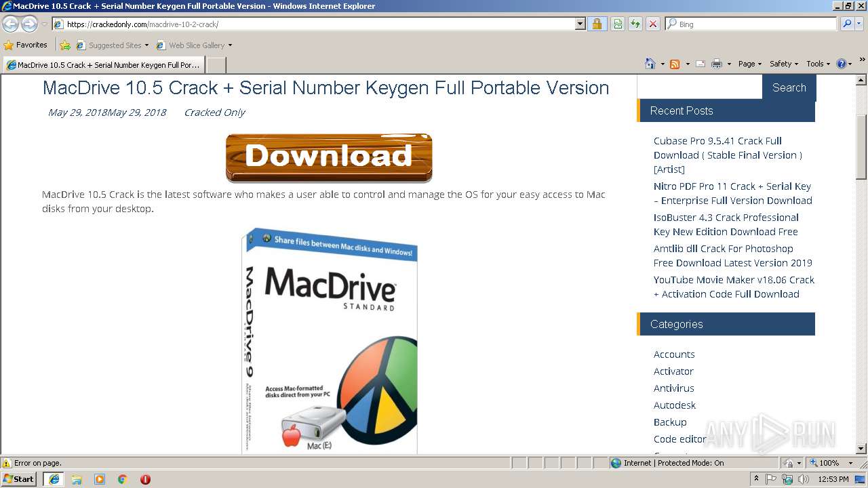Click the Read Mail envelope icon
868x488 pixels.
pos(701,64)
